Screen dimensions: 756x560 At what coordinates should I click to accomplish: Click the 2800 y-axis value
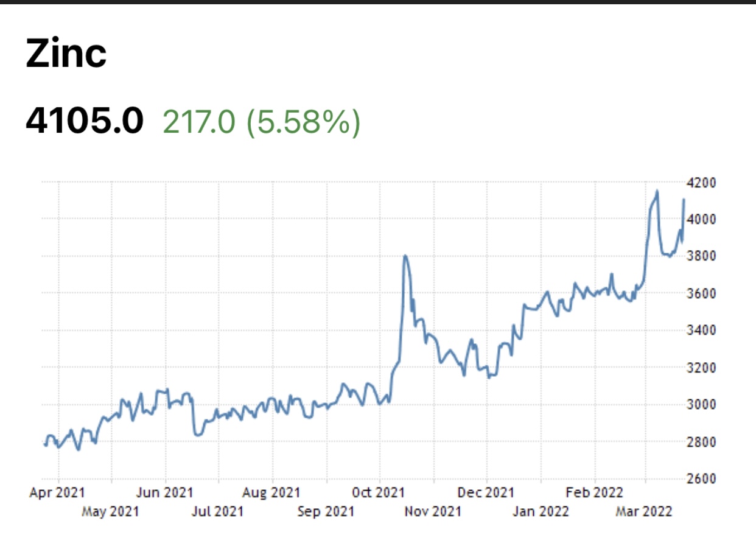[701, 442]
